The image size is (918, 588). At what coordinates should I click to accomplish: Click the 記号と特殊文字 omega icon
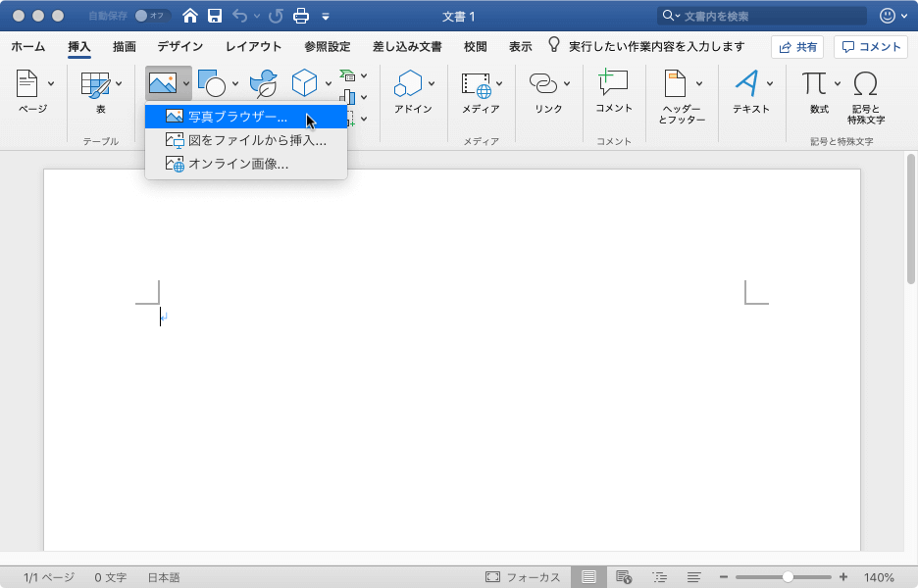point(865,83)
